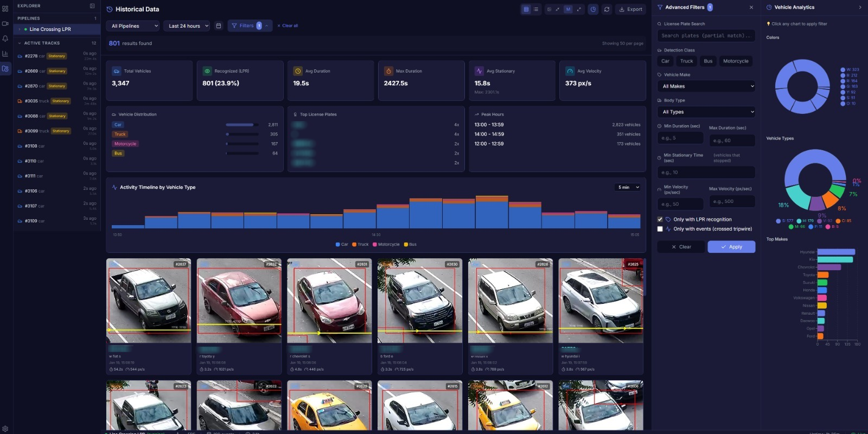Toggle the Car detection class chip

pyautogui.click(x=665, y=61)
